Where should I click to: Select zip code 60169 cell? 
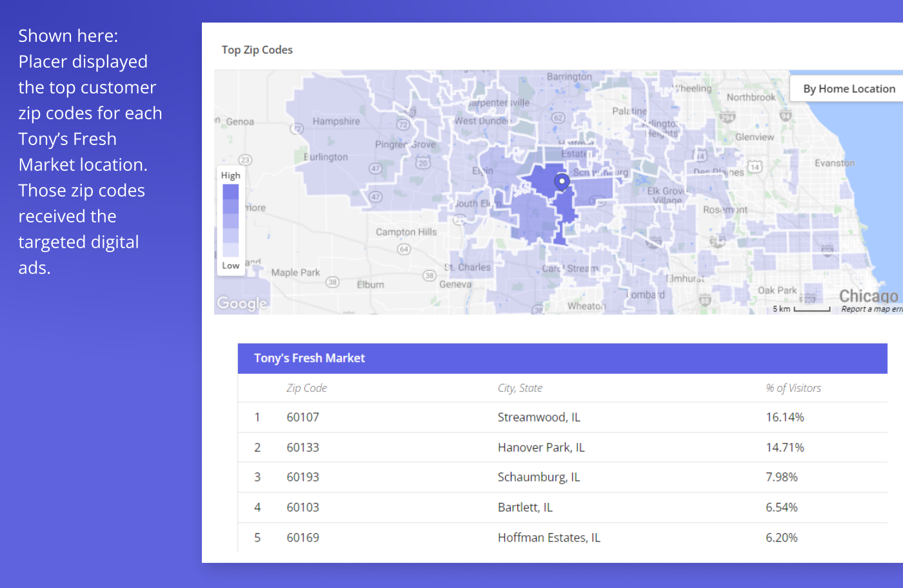point(303,538)
